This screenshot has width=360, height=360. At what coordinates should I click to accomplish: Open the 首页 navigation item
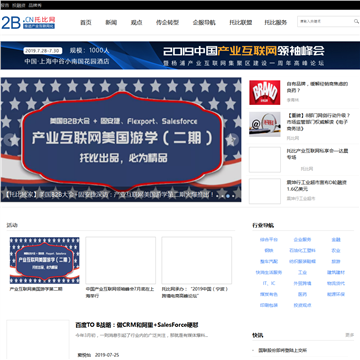[x=86, y=23]
